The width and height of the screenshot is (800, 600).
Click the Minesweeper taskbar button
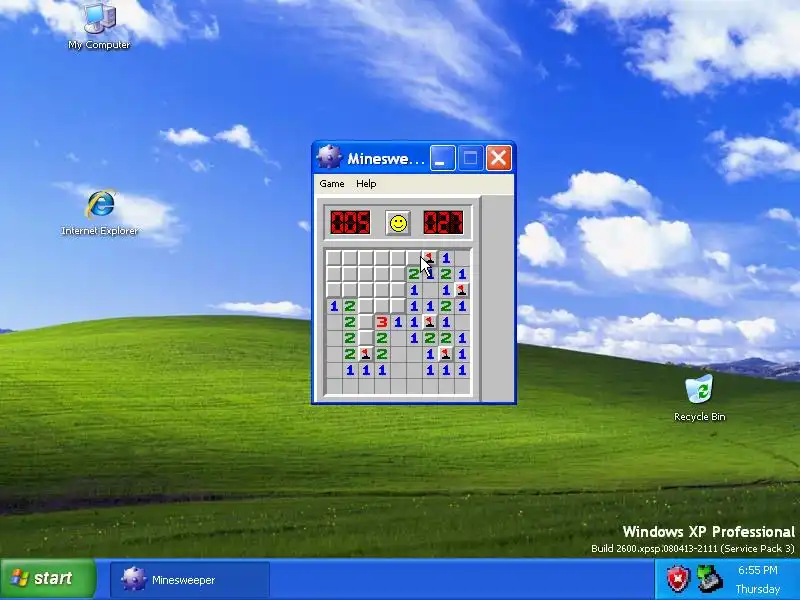[x=190, y=580]
